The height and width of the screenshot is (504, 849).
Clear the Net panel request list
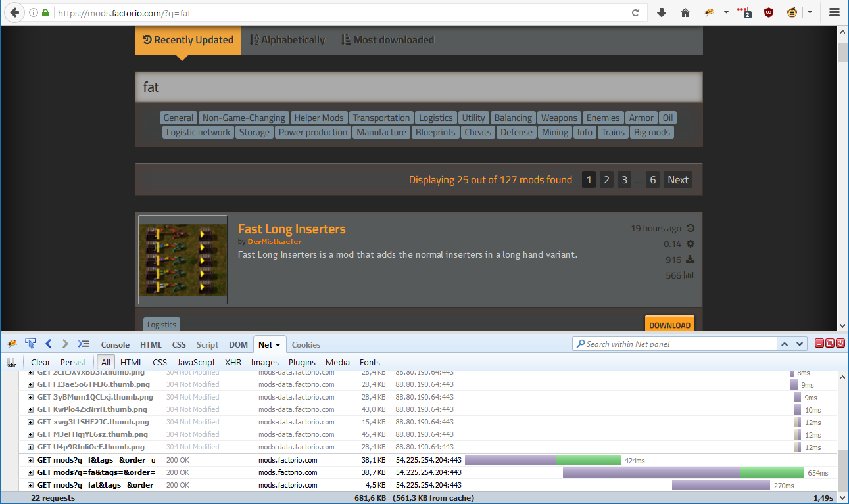coord(41,362)
